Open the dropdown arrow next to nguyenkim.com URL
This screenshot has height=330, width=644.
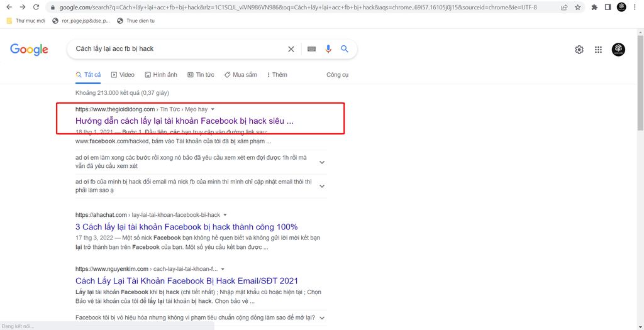pyautogui.click(x=223, y=269)
